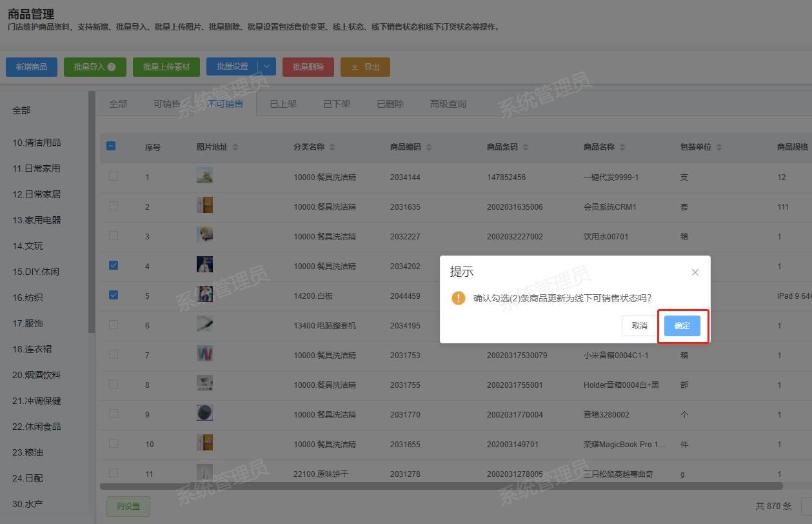Sort by 包装单位 column arrows

(x=719, y=147)
